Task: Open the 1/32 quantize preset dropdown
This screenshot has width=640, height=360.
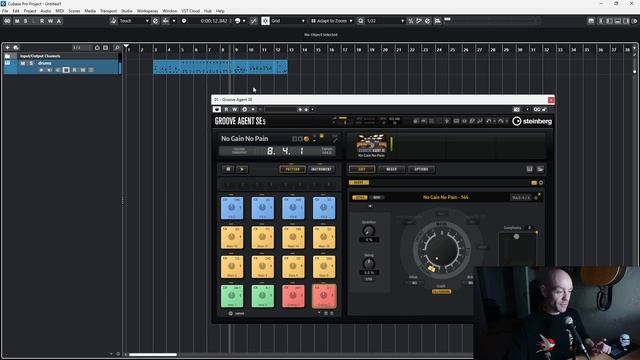Action: pos(385,21)
